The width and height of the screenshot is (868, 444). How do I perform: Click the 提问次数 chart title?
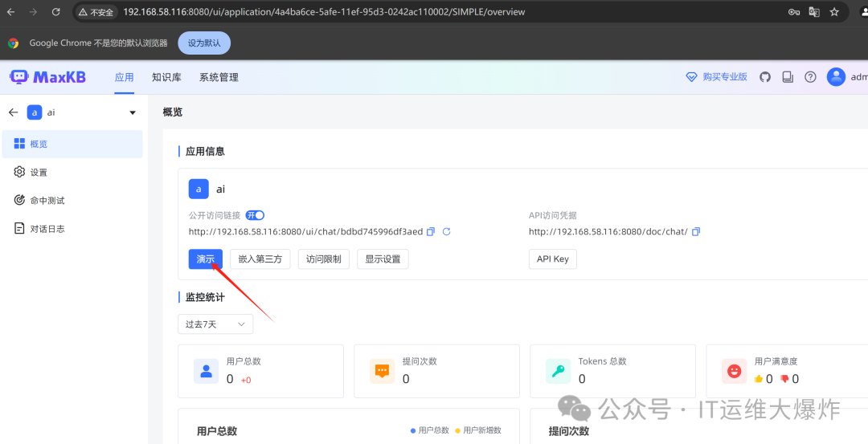[x=569, y=431]
